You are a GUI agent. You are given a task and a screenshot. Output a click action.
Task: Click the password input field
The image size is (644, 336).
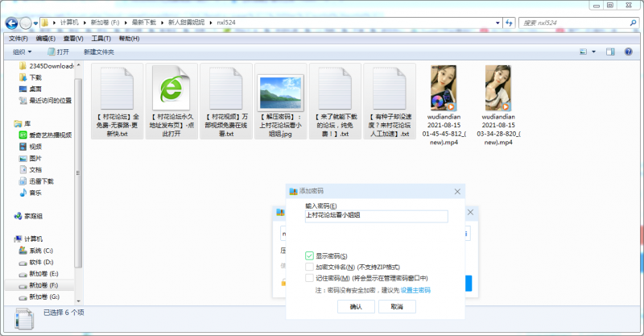pos(376,216)
